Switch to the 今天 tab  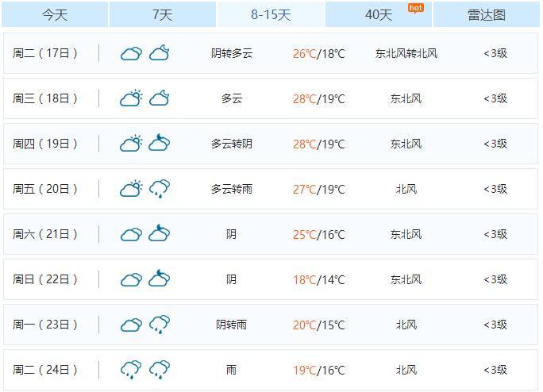(x=55, y=15)
